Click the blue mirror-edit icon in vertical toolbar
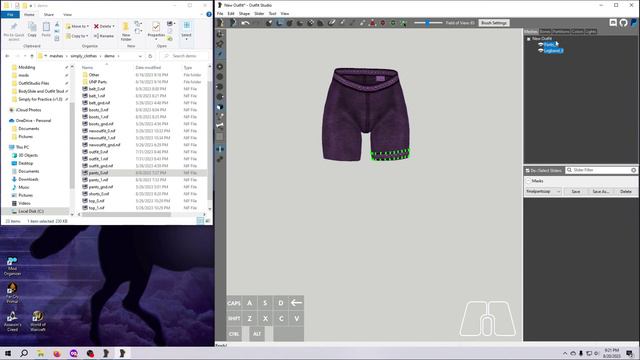 pyautogui.click(x=220, y=149)
